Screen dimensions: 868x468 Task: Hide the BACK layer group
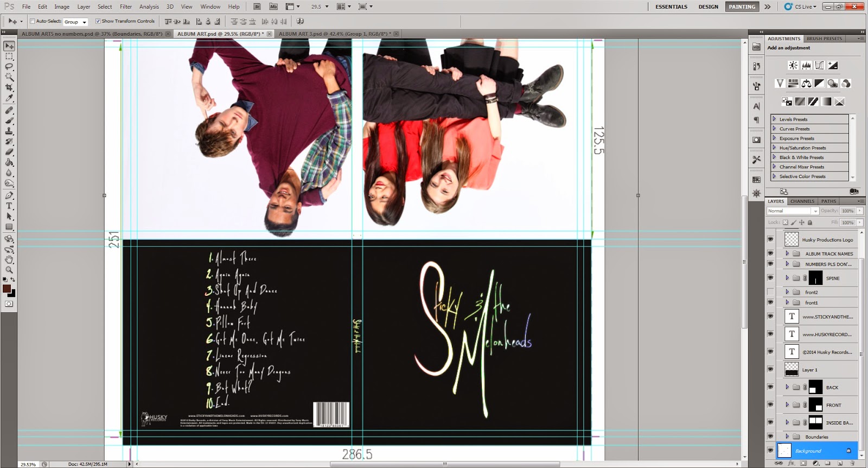770,387
